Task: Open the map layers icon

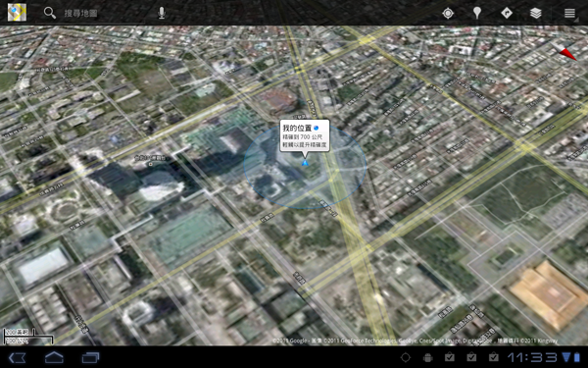Action: pos(536,13)
